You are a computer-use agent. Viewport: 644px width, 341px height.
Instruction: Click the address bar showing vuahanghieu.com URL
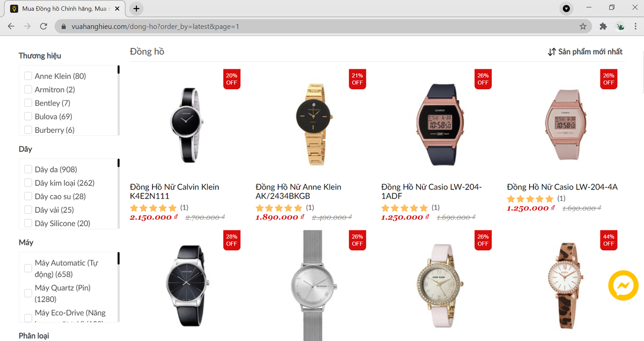click(x=316, y=26)
